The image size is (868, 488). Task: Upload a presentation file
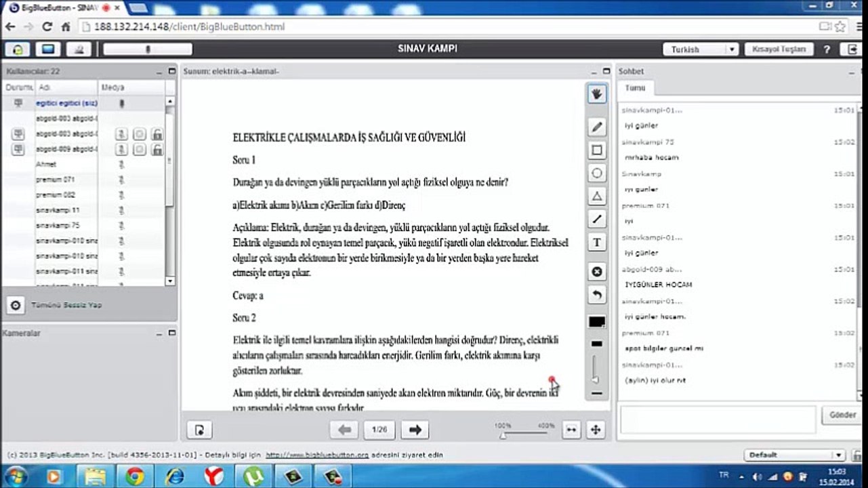click(x=199, y=429)
